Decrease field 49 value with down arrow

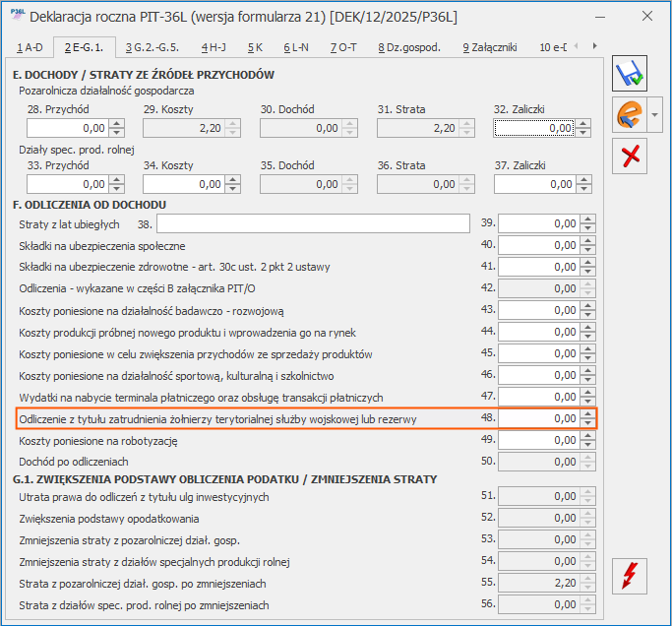[x=588, y=444]
